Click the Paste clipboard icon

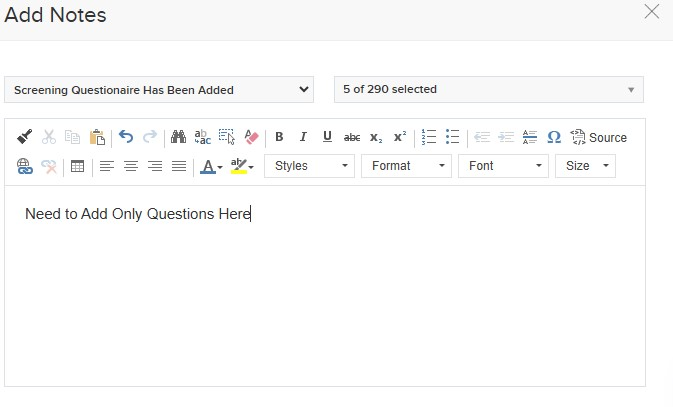(97, 138)
